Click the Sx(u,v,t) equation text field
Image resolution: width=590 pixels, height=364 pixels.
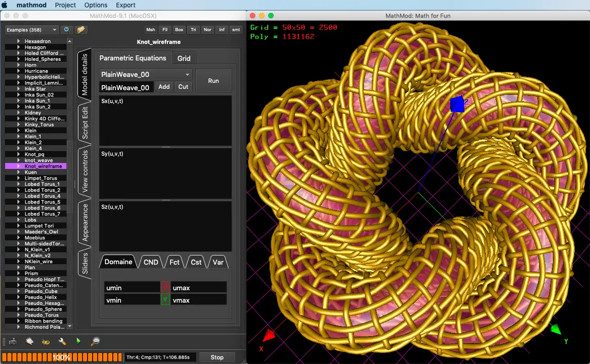(x=165, y=121)
